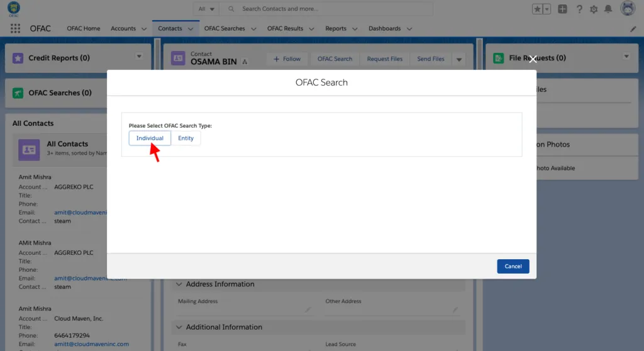Click the Credit Reports star icon

point(18,58)
